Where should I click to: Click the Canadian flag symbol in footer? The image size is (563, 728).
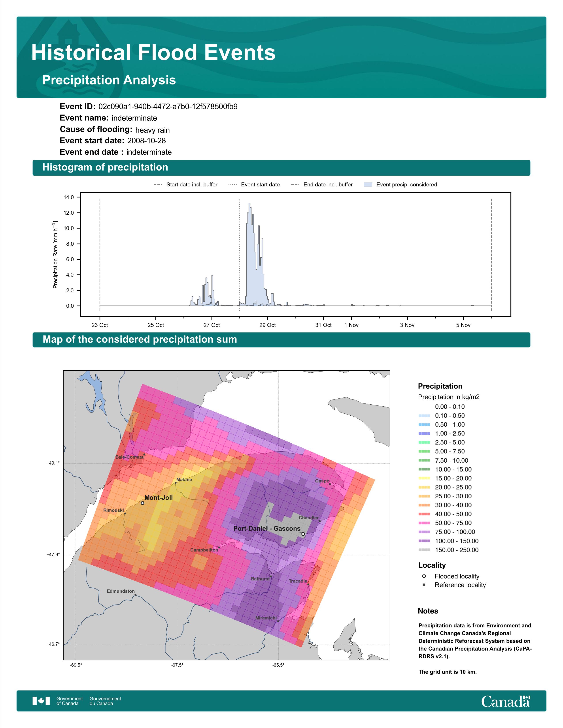pos(41,701)
